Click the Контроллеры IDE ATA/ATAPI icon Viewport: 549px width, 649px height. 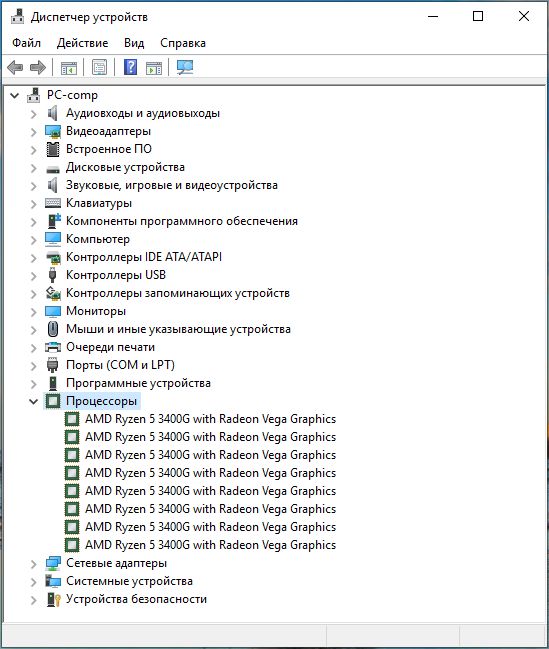(53, 257)
